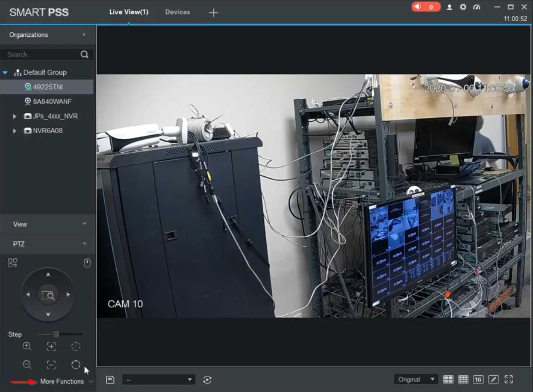Viewport: 533px width, 392px height.
Task: Open the system status gauge icon
Action: coord(477,7)
